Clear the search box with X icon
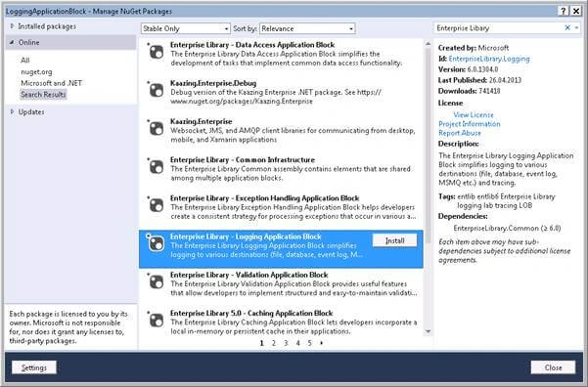The height and width of the screenshot is (387, 588). (567, 27)
